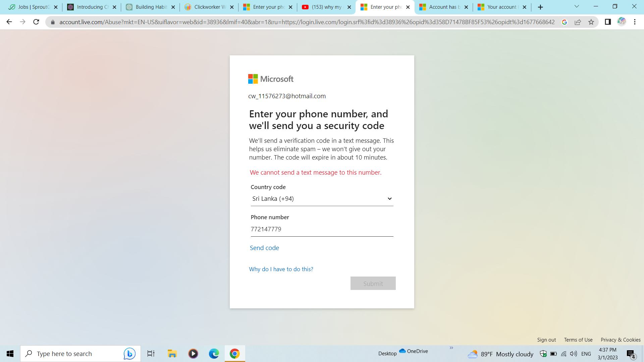This screenshot has height=362, width=644.
Task: Click the red cannot send text message error
Action: [316, 172]
